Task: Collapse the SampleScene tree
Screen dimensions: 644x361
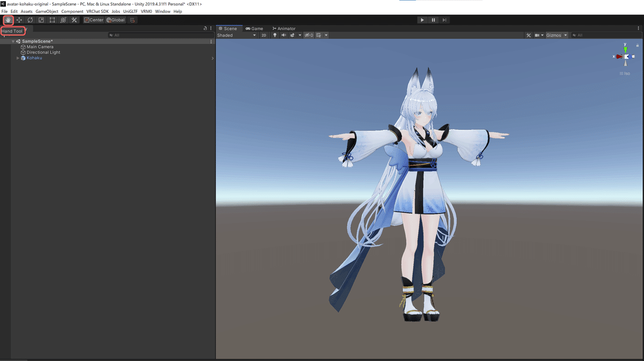Action: [x=13, y=41]
